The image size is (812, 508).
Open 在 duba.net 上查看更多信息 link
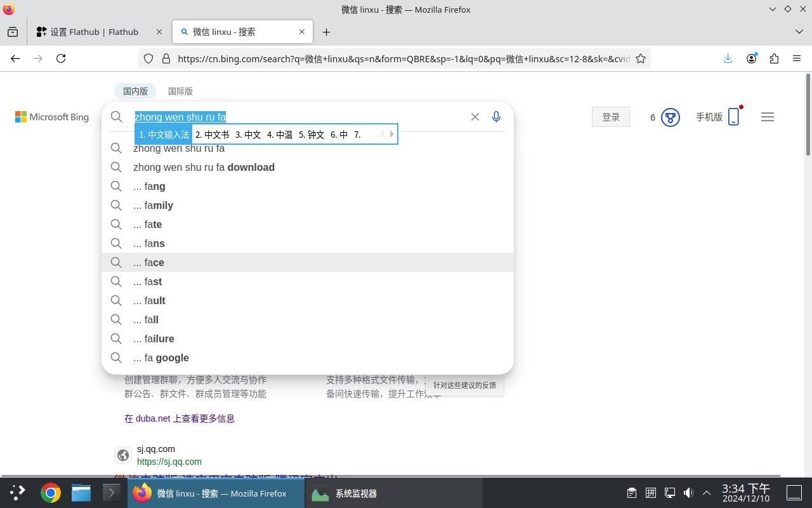pos(180,418)
